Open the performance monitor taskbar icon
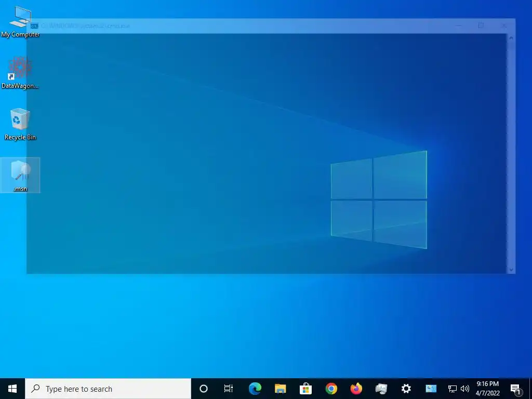Image resolution: width=532 pixels, height=399 pixels. (381, 389)
